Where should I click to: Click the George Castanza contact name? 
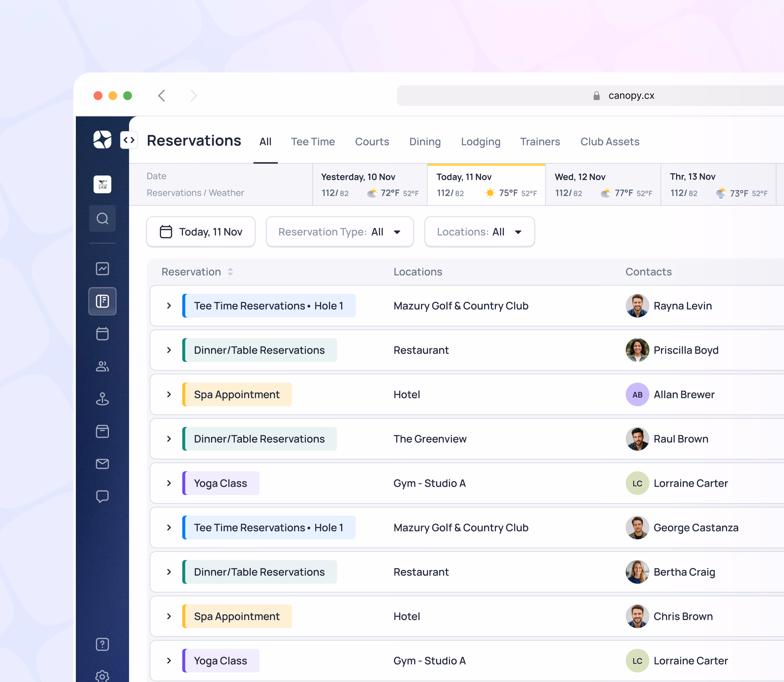click(696, 527)
